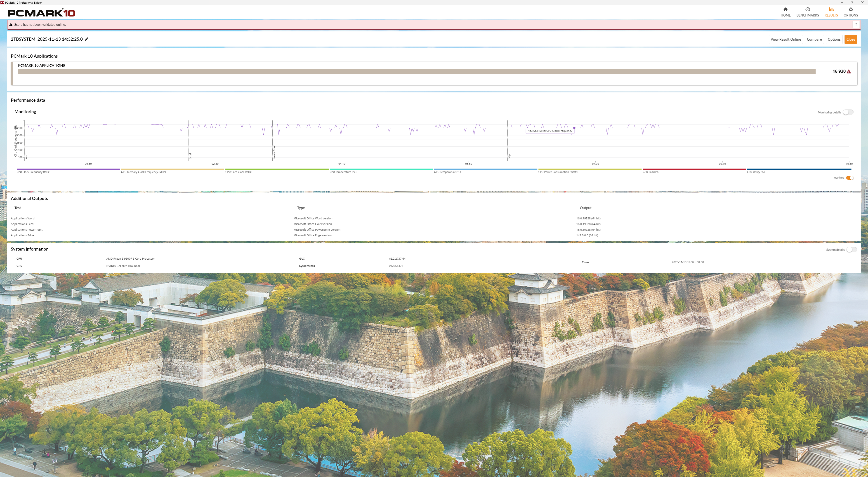Click View Result Online button
868x477 pixels.
[x=785, y=39]
